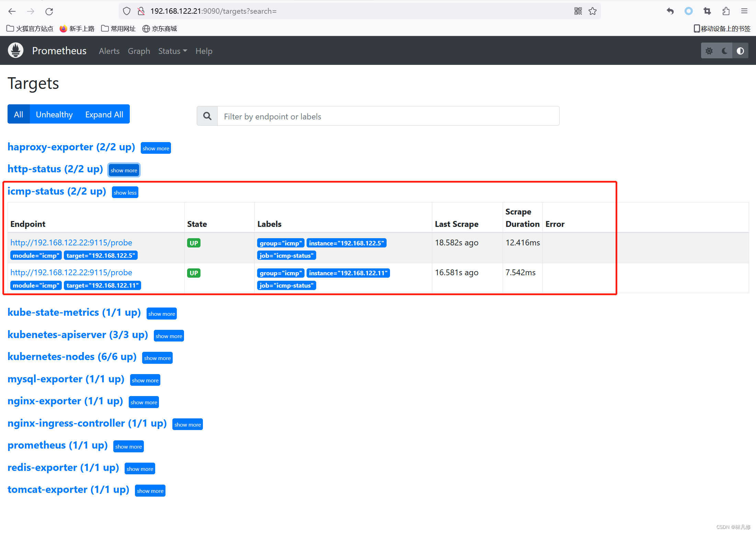Viewport: 756px width, 533px height.
Task: Open the extensions puzzle icon
Action: [725, 11]
